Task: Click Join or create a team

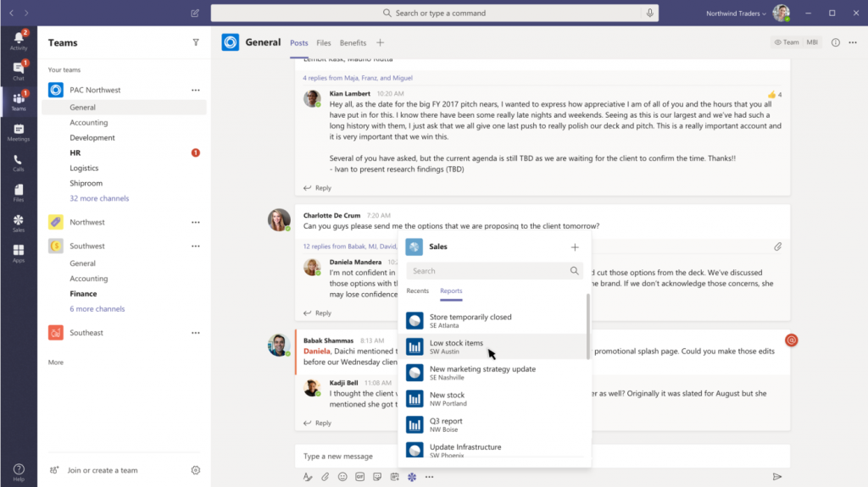Action: point(102,470)
